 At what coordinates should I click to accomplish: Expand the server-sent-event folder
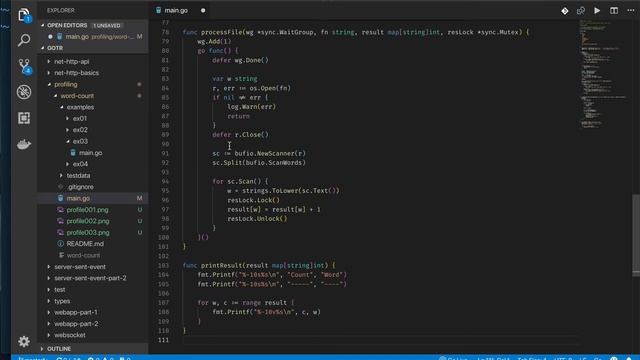pos(80,267)
